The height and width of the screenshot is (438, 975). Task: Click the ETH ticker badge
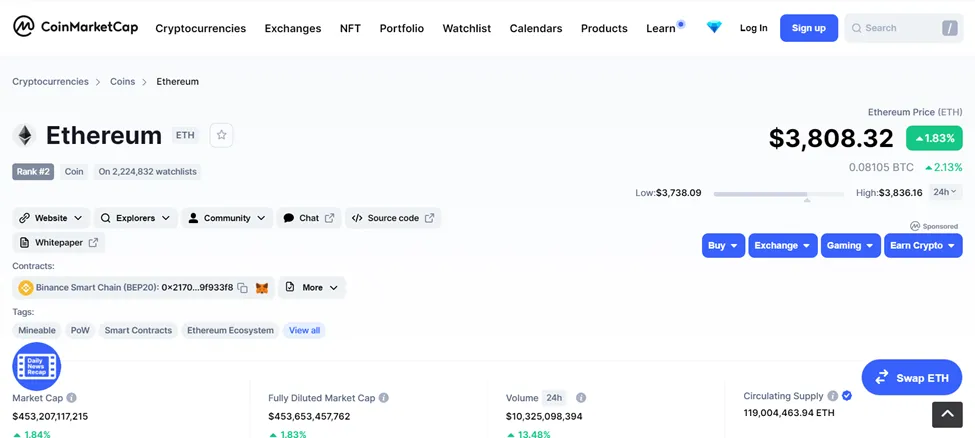(x=185, y=135)
